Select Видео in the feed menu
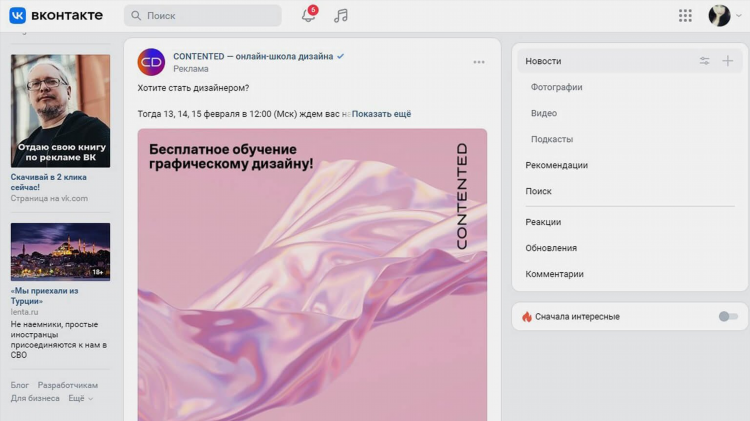 544,113
